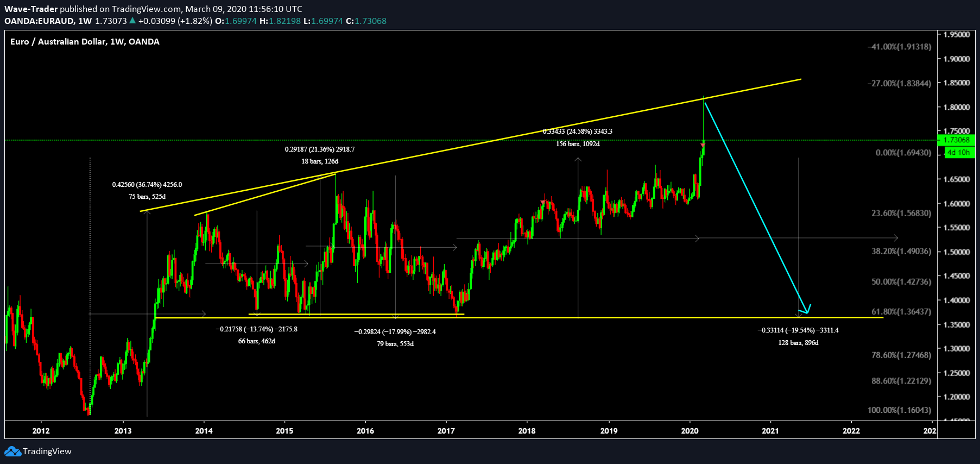Screen dimensions: 980x464
Task: Click the green up-triangle change indicator
Action: 132,21
